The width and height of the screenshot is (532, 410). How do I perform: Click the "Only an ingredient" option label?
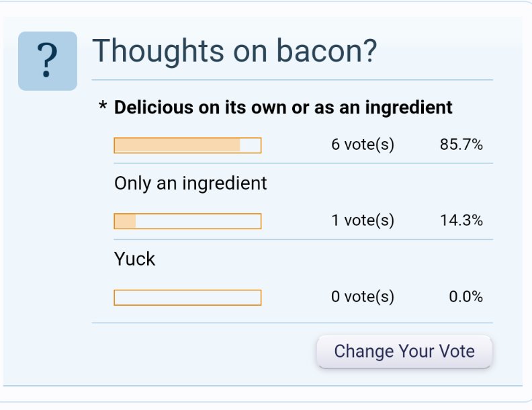[190, 183]
